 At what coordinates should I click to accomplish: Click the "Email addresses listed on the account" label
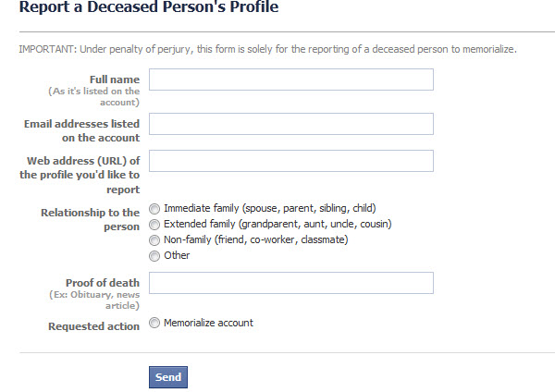pyautogui.click(x=82, y=130)
